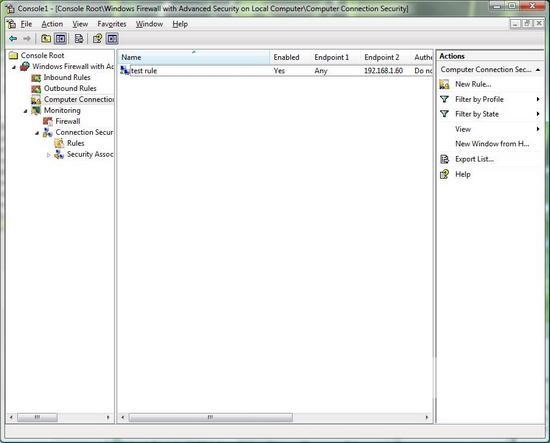Collapse the Monitoring tree node
Screen dimensions: 550x443
26,111
